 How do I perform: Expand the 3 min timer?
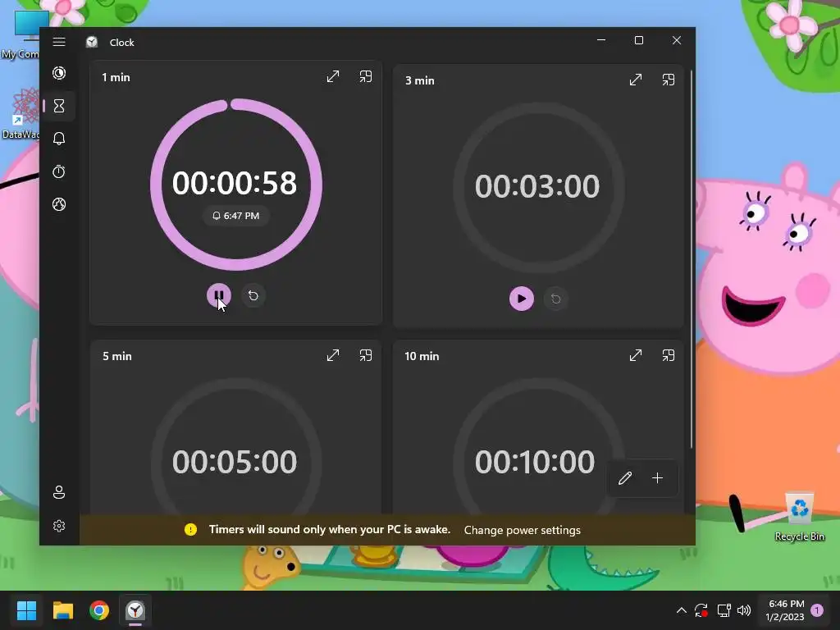point(636,80)
